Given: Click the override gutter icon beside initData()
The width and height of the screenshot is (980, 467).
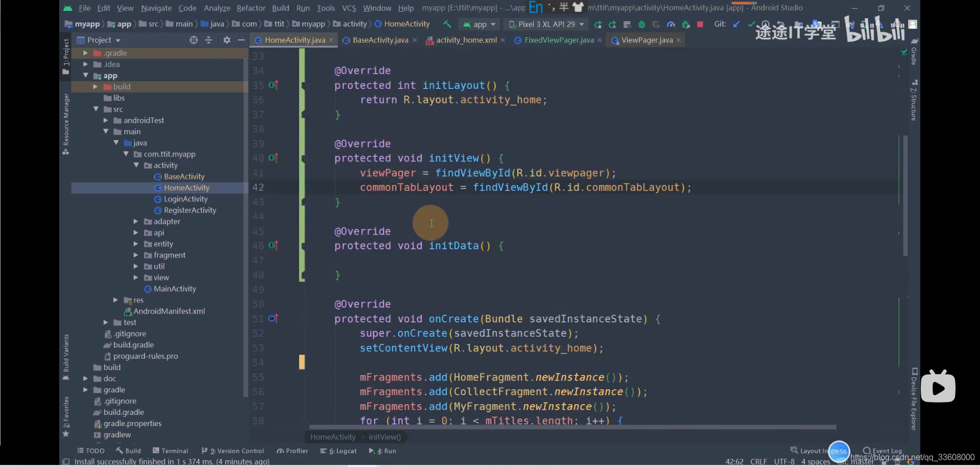Looking at the screenshot, I should (273, 245).
